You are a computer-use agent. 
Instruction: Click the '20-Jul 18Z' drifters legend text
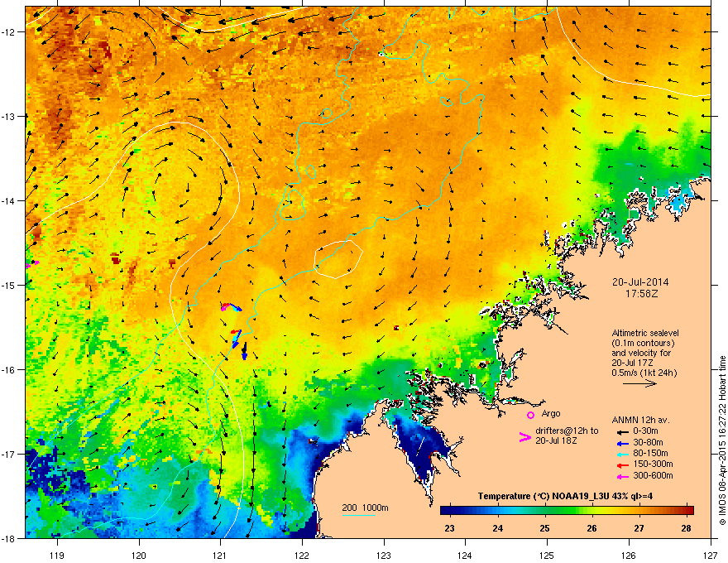click(556, 440)
